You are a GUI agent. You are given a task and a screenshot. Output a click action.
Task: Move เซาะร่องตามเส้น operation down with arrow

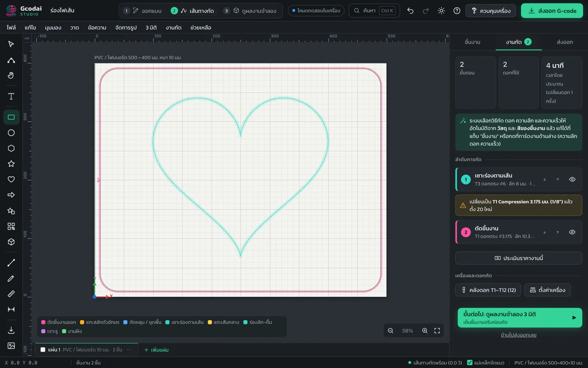557,180
